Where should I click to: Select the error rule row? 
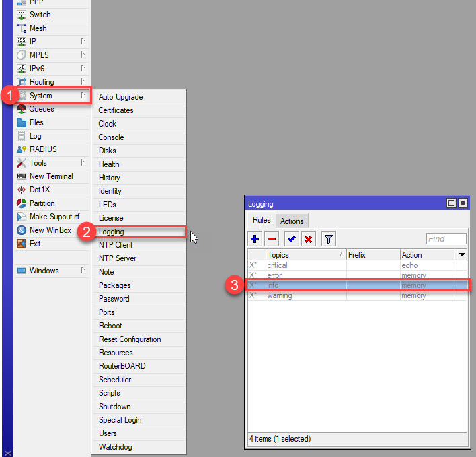(x=357, y=275)
